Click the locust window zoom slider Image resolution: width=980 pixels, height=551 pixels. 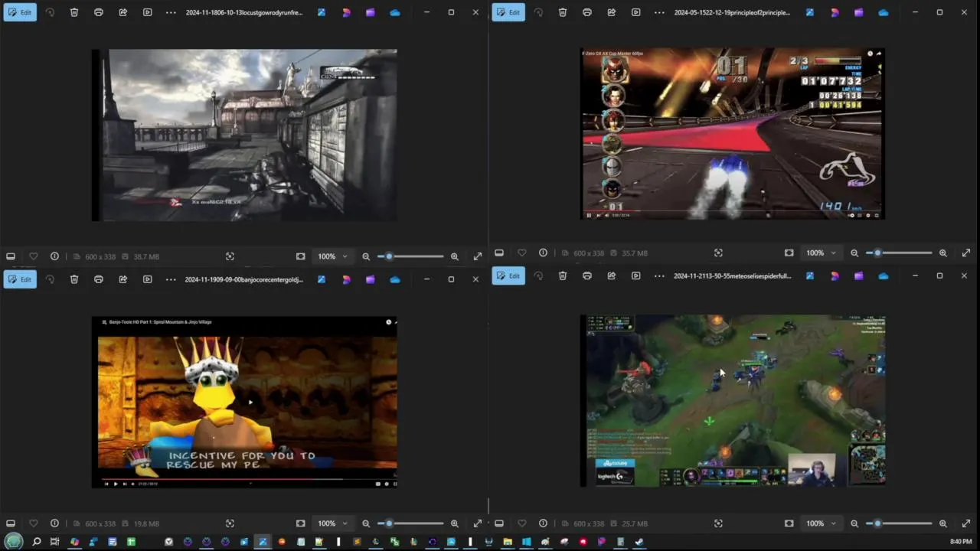410,256
